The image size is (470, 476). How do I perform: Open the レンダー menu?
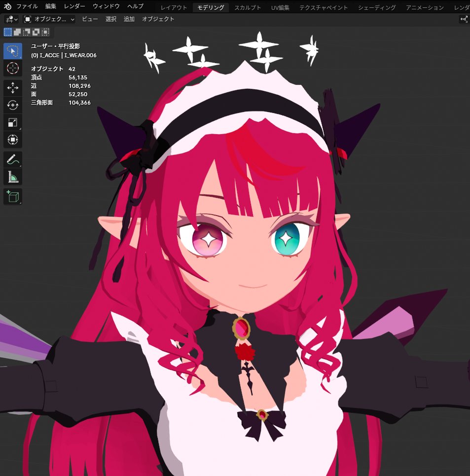74,6
